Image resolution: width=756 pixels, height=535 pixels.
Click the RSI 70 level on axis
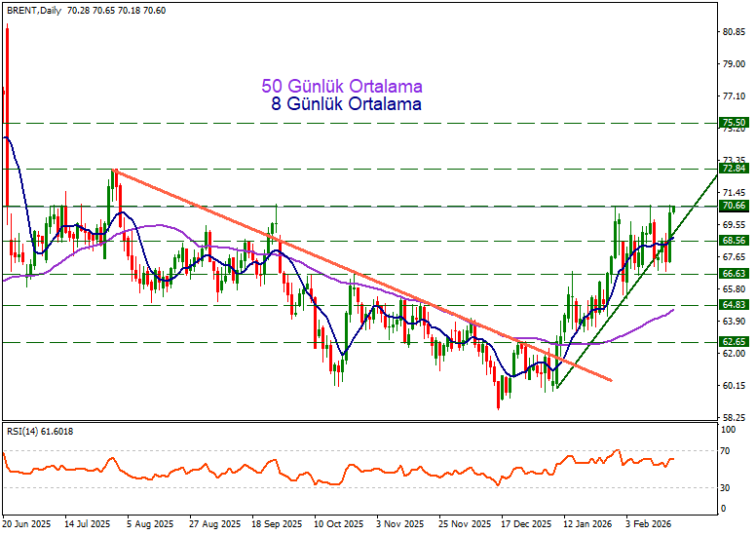click(x=727, y=451)
